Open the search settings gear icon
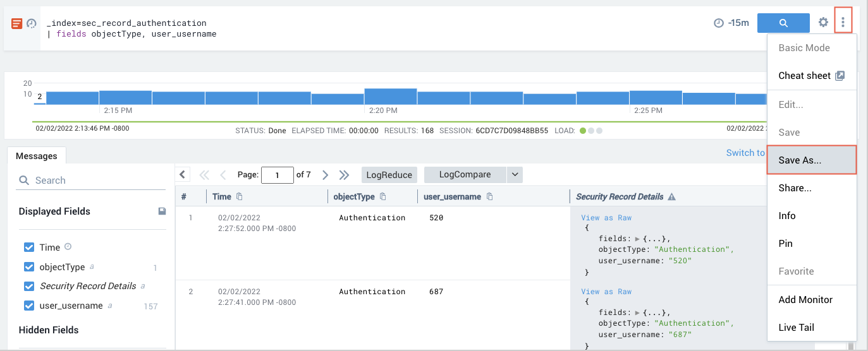Viewport: 868px width, 351px height. pyautogui.click(x=823, y=23)
